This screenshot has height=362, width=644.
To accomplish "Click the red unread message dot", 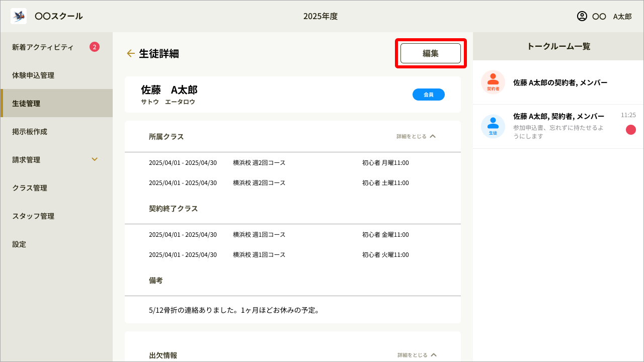I will [x=630, y=130].
